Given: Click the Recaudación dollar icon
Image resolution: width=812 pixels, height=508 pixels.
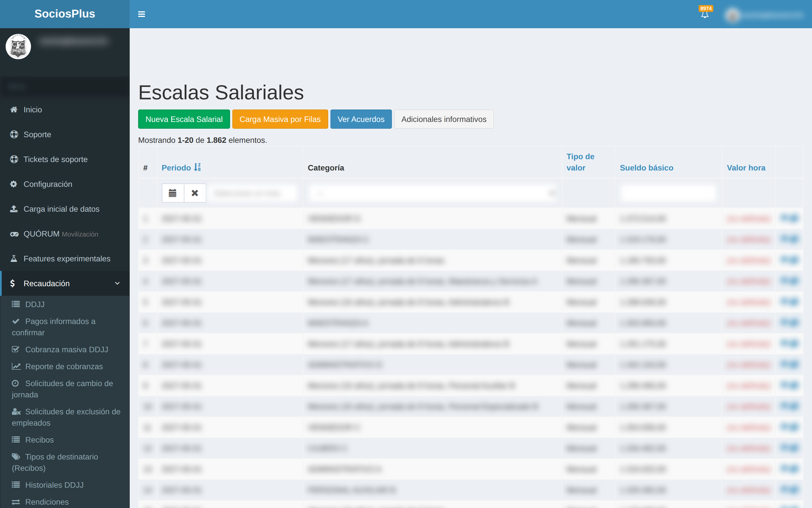Looking at the screenshot, I should [12, 284].
